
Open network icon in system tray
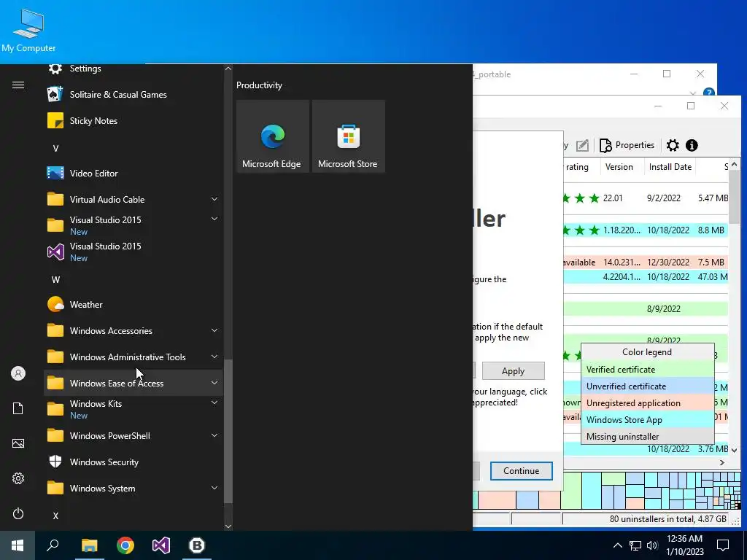[x=635, y=545]
